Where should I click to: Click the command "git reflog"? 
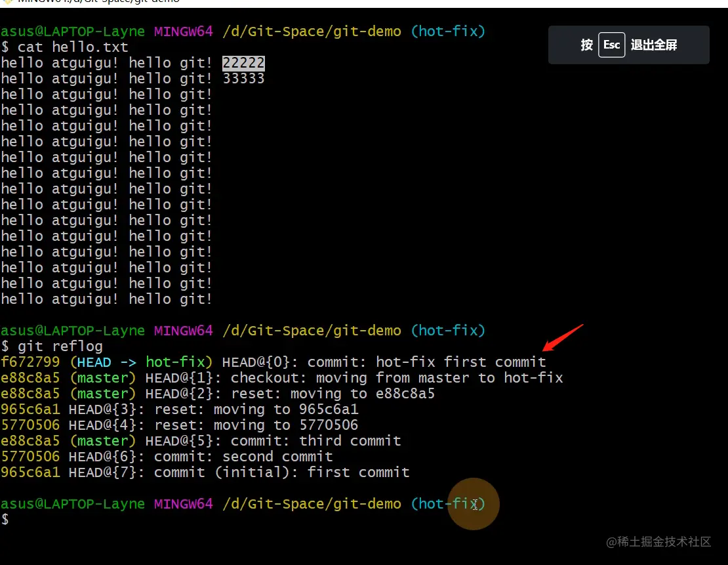[x=60, y=346]
